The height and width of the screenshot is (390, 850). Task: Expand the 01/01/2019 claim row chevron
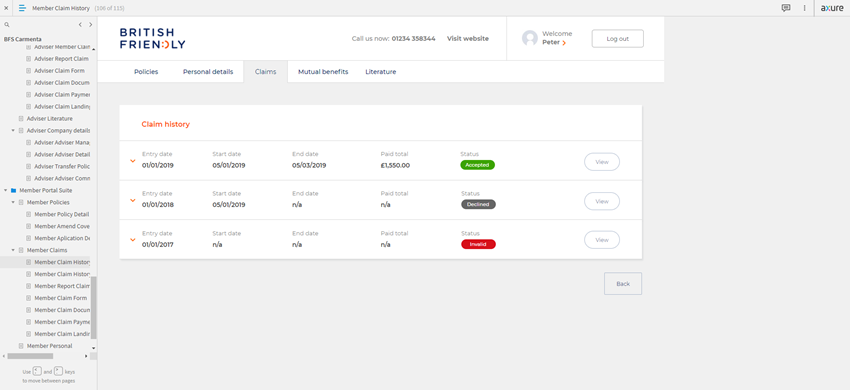click(x=132, y=161)
